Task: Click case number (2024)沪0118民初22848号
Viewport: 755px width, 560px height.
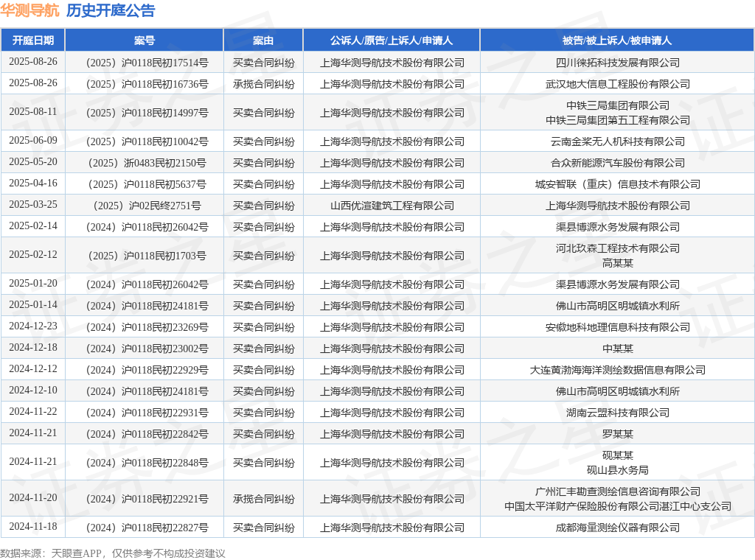Action: click(147, 463)
